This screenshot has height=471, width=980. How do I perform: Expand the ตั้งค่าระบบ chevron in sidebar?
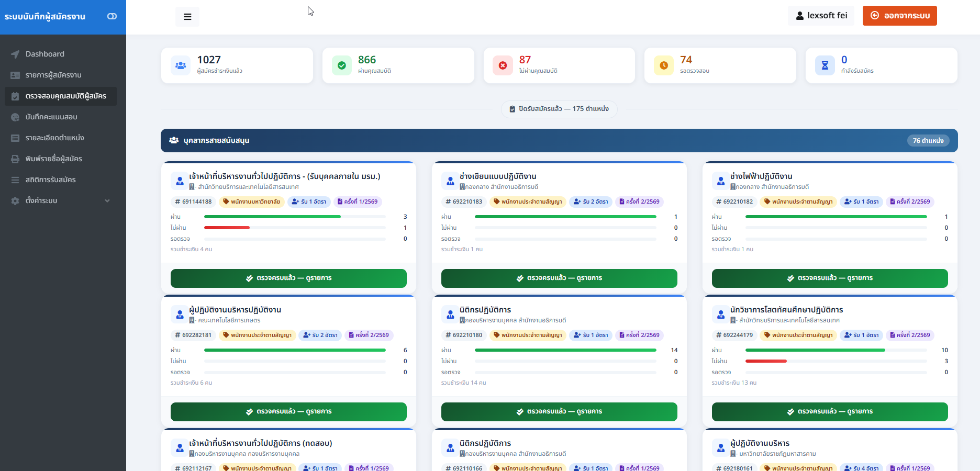[107, 200]
